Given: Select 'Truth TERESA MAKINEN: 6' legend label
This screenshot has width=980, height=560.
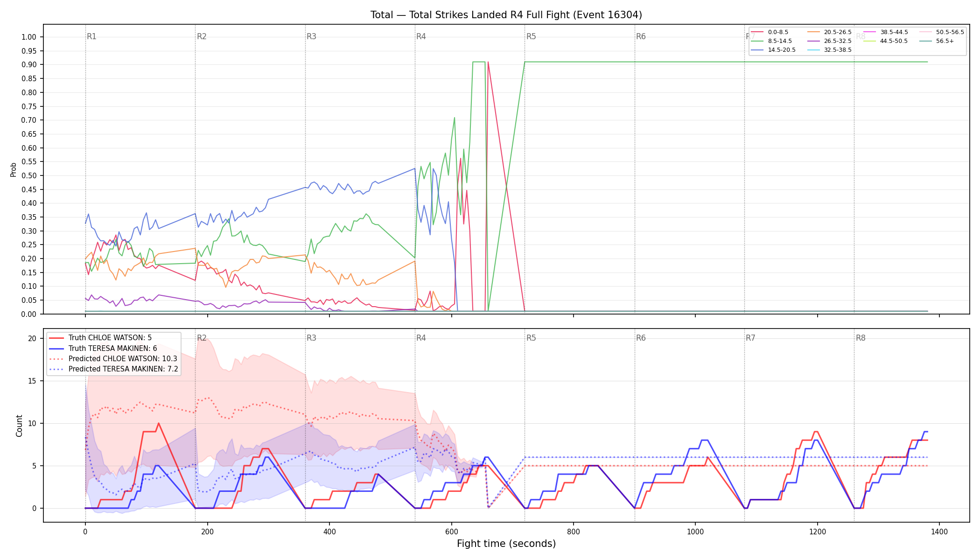Looking at the screenshot, I should click(113, 349).
